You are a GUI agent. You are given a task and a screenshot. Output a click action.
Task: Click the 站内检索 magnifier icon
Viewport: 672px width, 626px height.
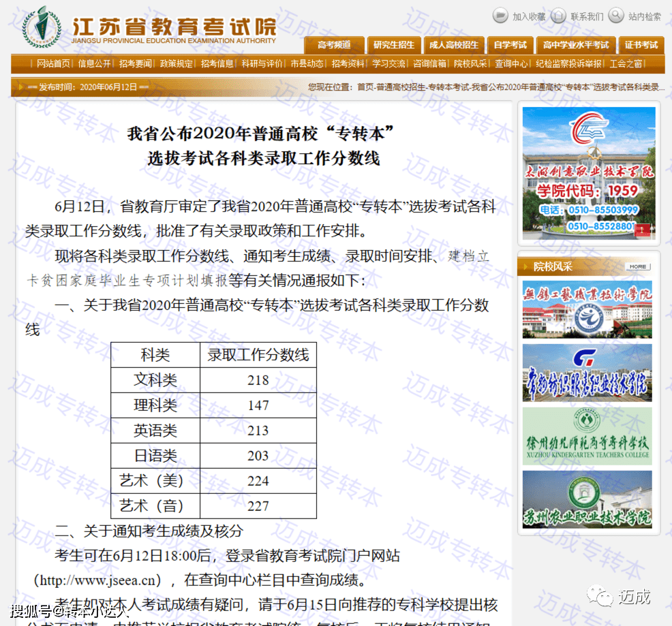click(616, 16)
